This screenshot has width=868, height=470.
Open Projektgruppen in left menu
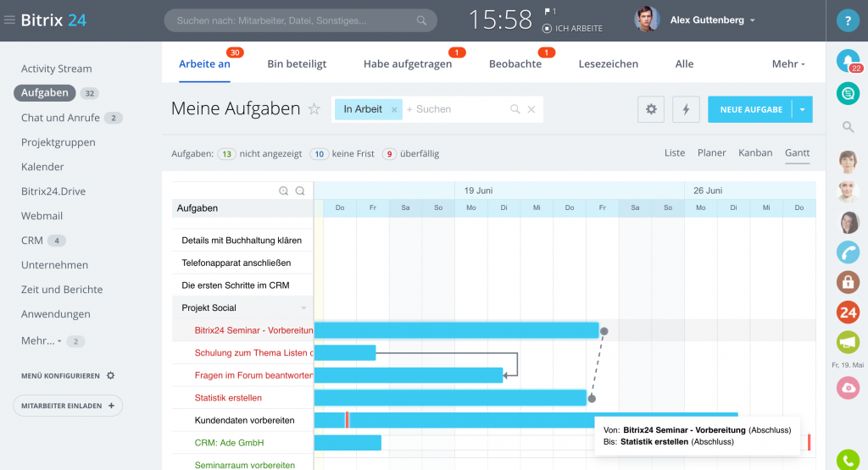(58, 142)
